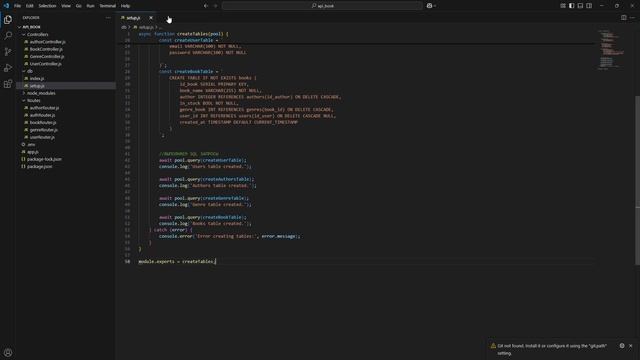640x360 pixels.
Task: Open the Go menu
Action: pos(78,6)
